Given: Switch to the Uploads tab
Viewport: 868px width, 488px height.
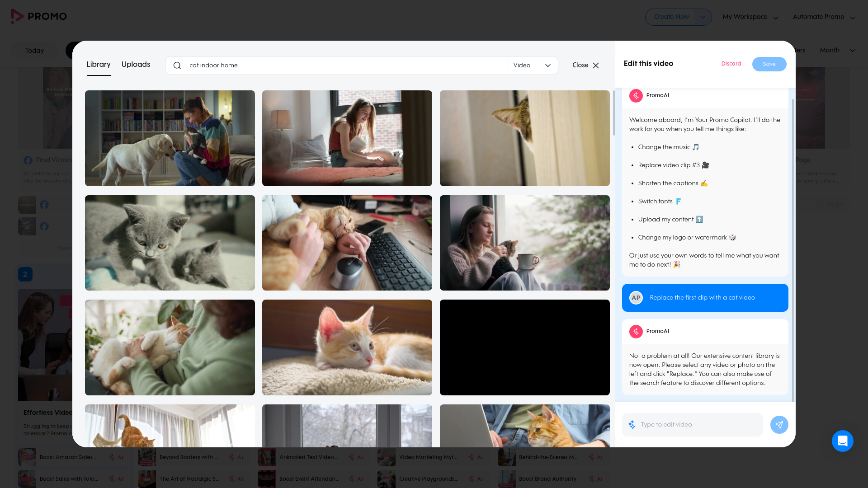Looking at the screenshot, I should coord(136,65).
